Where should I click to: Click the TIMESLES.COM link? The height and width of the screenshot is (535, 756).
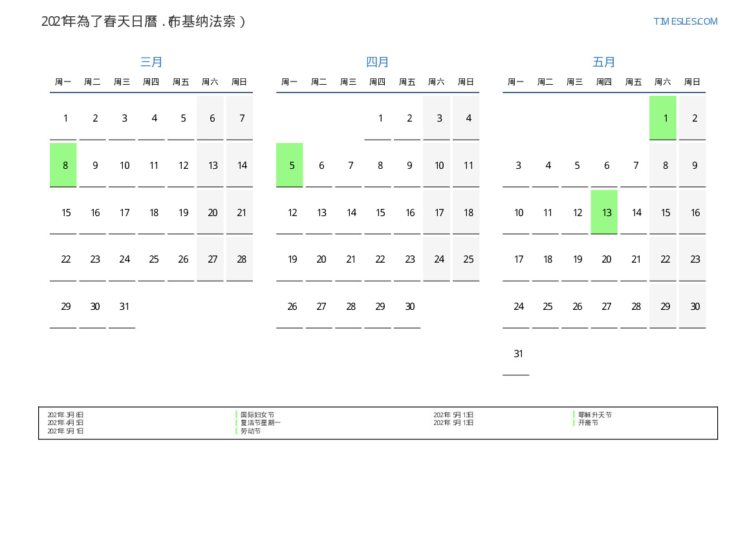pyautogui.click(x=685, y=21)
